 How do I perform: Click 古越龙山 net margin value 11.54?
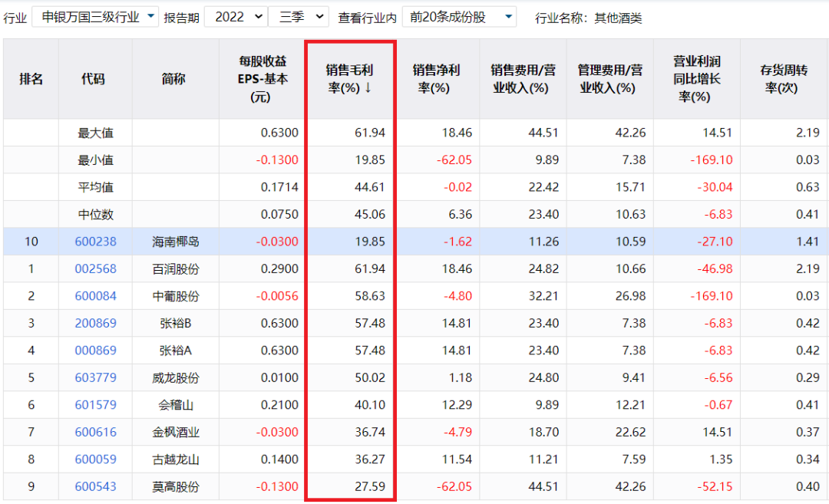point(457,459)
